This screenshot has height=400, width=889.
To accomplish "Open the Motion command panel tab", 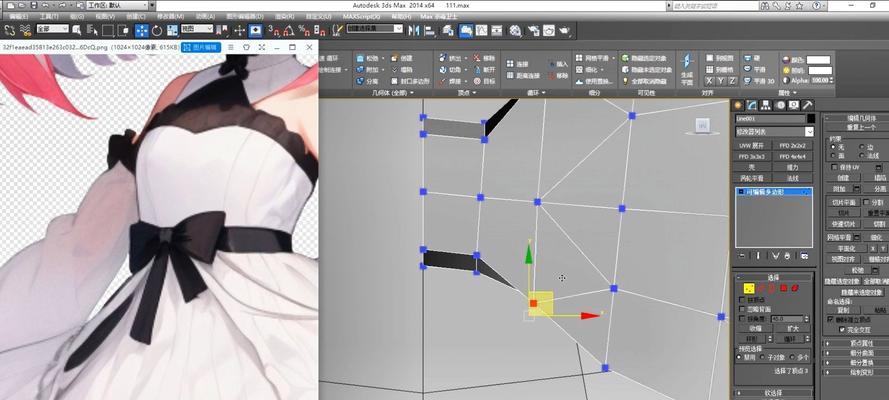I will (780, 105).
